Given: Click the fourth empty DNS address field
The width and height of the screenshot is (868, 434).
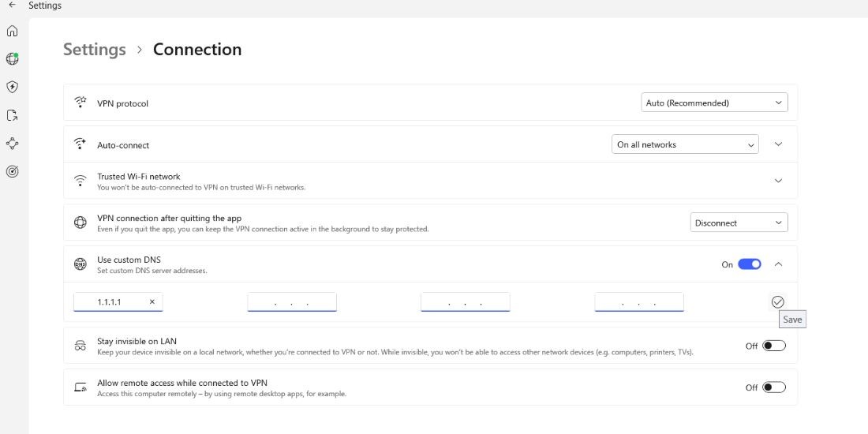Looking at the screenshot, I should (639, 301).
